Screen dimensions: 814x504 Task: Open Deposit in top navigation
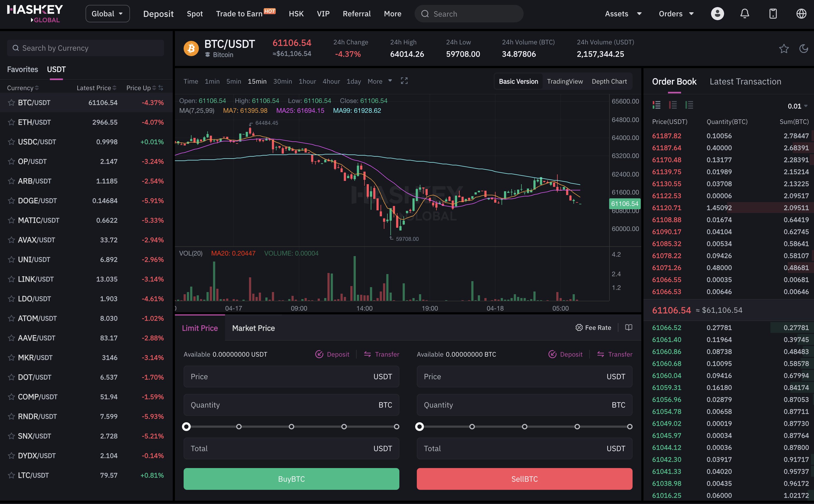tap(158, 14)
